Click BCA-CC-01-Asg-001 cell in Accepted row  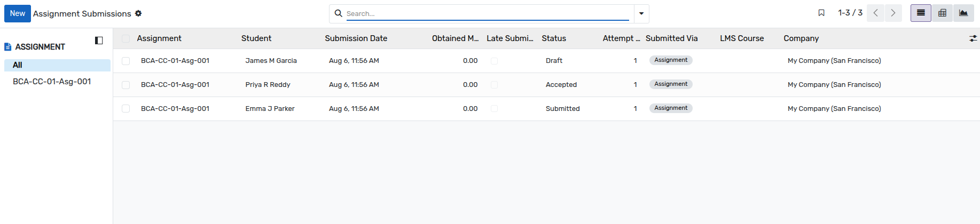click(175, 85)
